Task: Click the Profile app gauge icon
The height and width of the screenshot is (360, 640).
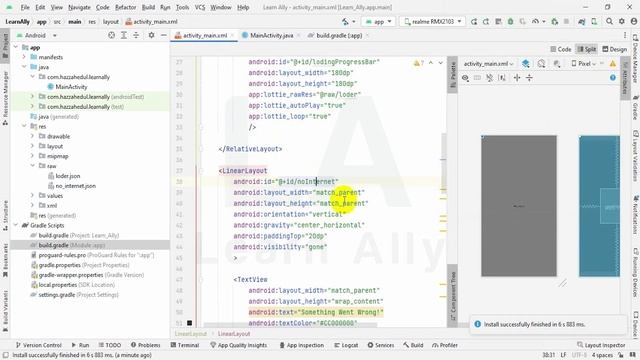Action: pyautogui.click(x=536, y=22)
